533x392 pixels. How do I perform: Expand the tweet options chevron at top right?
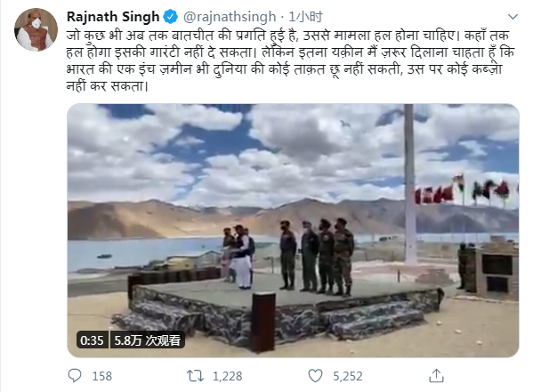513,16
